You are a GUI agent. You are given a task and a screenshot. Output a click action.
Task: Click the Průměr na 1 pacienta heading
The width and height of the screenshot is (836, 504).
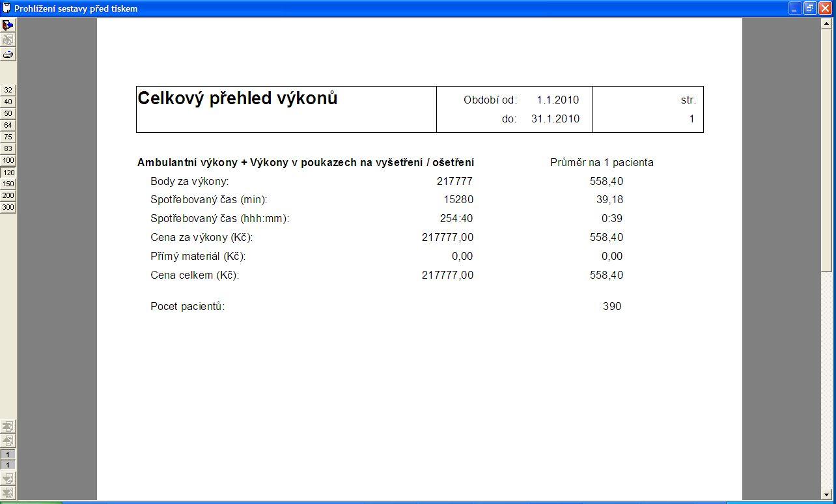[x=602, y=162]
